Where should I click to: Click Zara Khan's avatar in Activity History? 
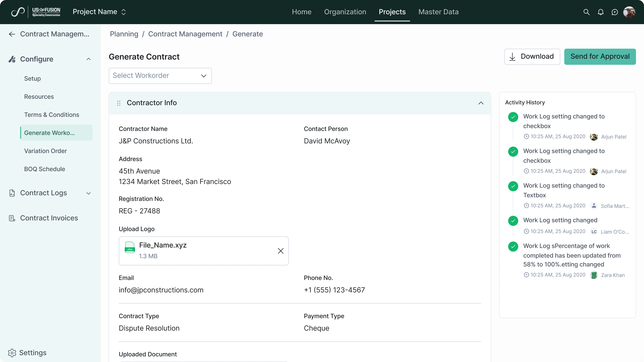click(x=594, y=275)
